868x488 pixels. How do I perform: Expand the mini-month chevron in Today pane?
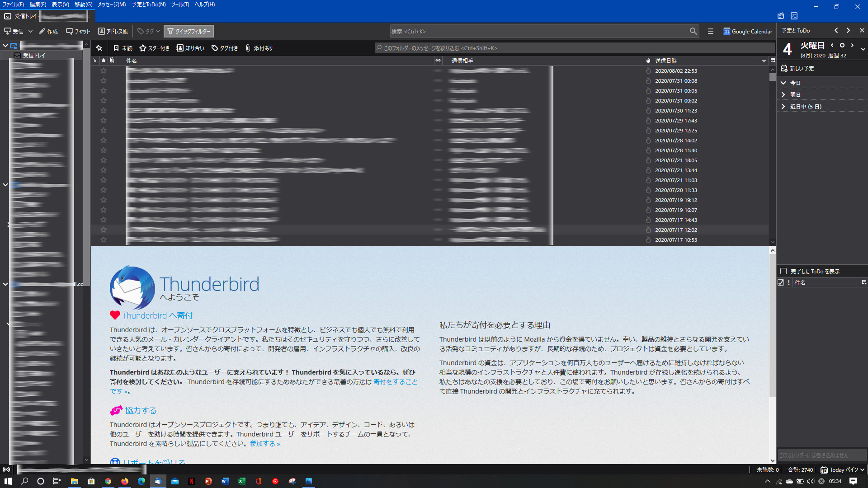point(863,49)
